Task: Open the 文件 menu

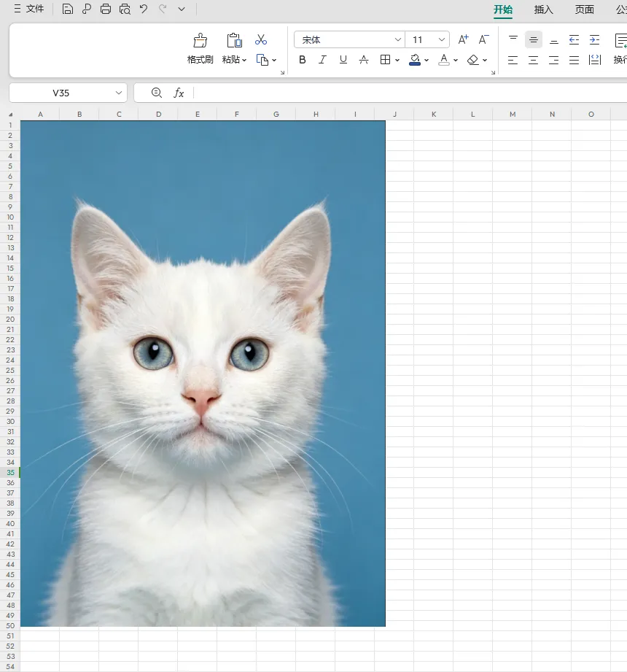Action: pyautogui.click(x=29, y=9)
